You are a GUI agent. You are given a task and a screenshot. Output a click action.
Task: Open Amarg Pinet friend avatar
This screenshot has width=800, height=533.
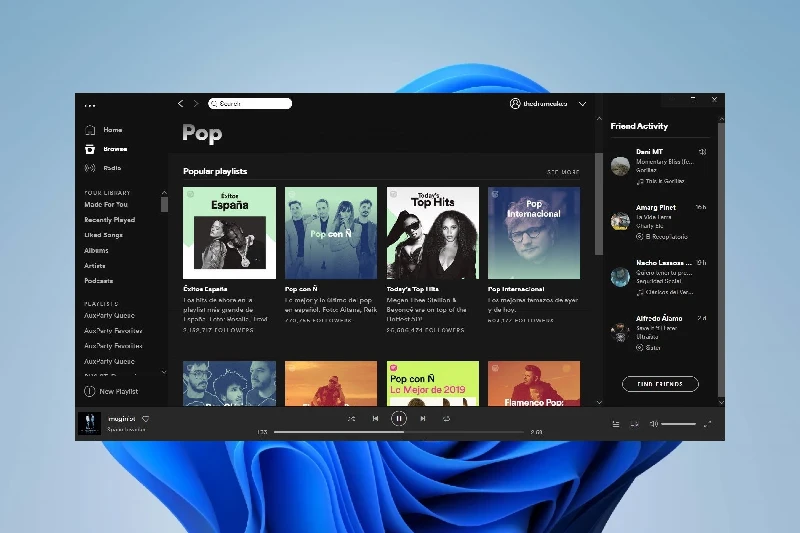620,221
